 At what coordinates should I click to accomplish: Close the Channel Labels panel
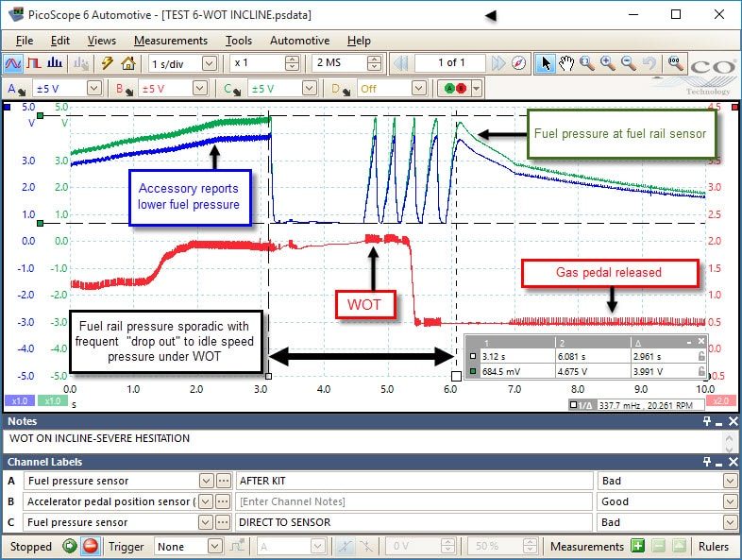pos(733,462)
